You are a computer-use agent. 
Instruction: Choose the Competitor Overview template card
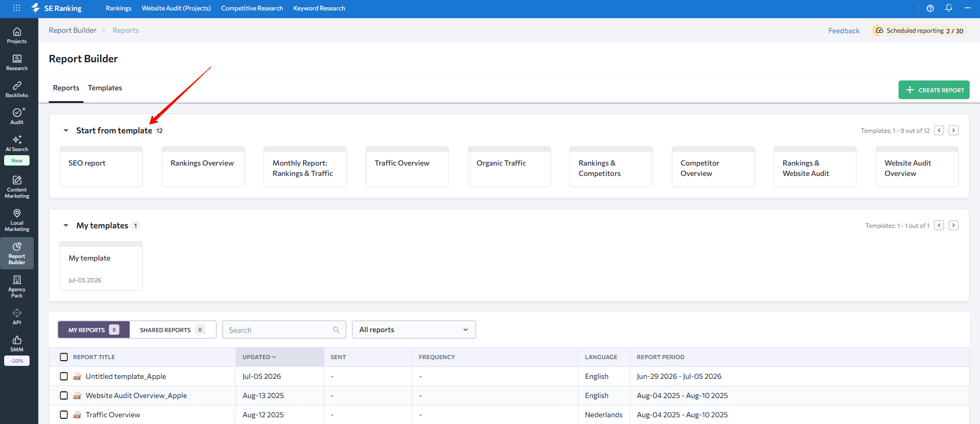point(713,167)
